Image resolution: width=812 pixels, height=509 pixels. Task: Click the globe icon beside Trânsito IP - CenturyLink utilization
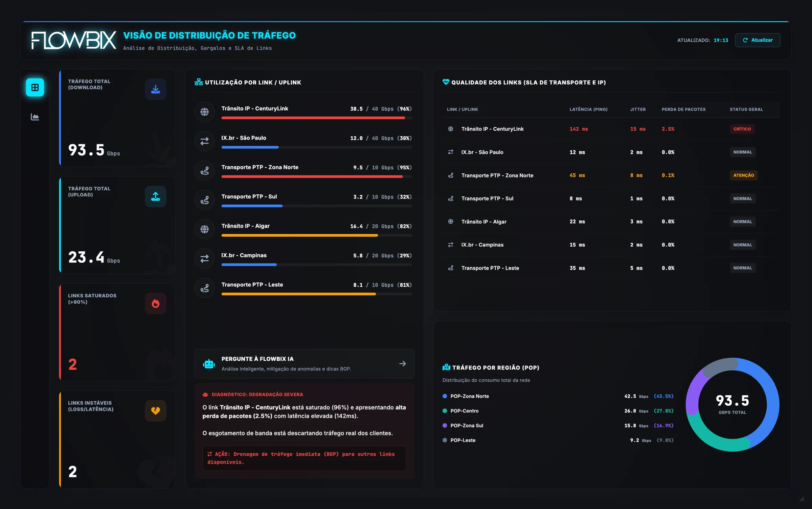[x=204, y=112]
